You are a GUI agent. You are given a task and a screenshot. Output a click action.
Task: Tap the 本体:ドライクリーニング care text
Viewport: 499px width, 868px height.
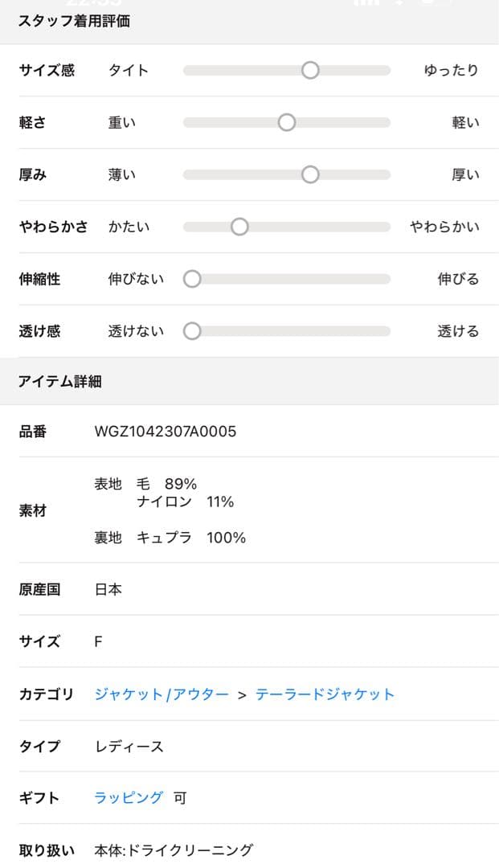tap(174, 850)
